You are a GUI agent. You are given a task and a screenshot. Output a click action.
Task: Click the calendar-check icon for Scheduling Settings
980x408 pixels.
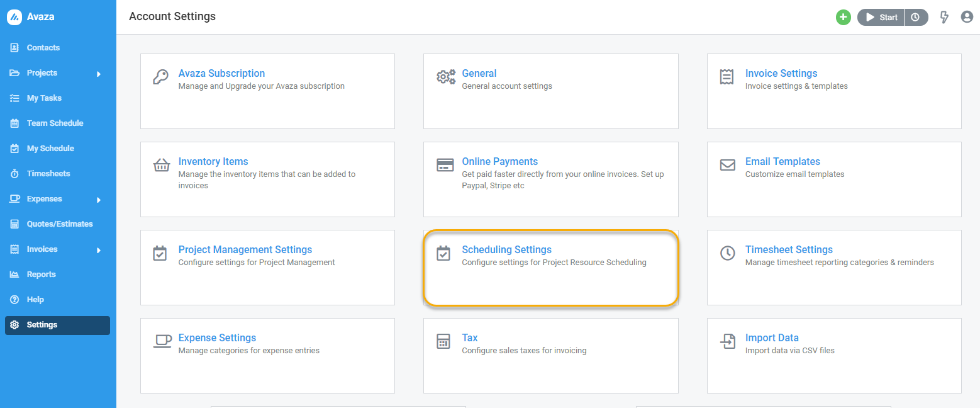coord(443,253)
